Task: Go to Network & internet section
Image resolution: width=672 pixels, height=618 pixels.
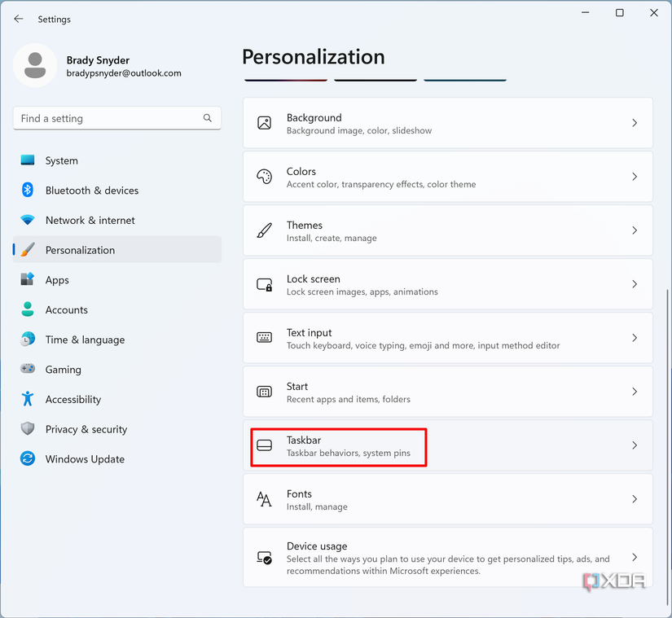Action: tap(90, 220)
